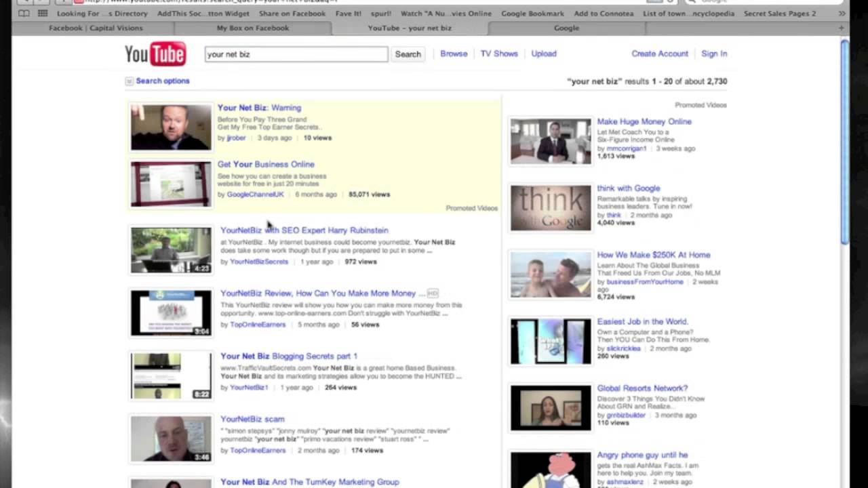The height and width of the screenshot is (488, 868).
Task: Open "How We Make $250K At Home"
Action: click(654, 255)
